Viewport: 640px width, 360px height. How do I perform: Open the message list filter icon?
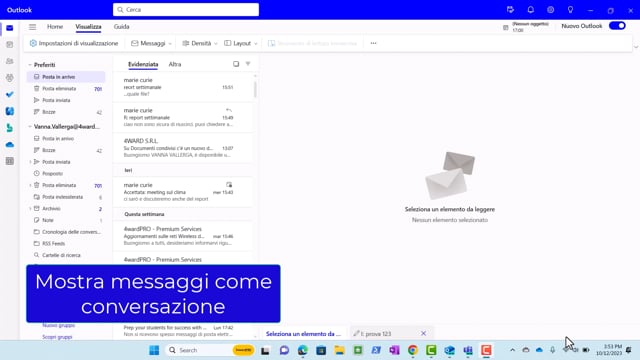[x=248, y=64]
